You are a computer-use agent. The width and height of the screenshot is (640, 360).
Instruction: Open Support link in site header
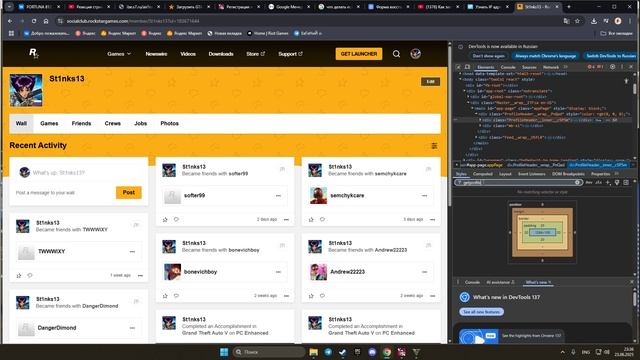[290, 54]
